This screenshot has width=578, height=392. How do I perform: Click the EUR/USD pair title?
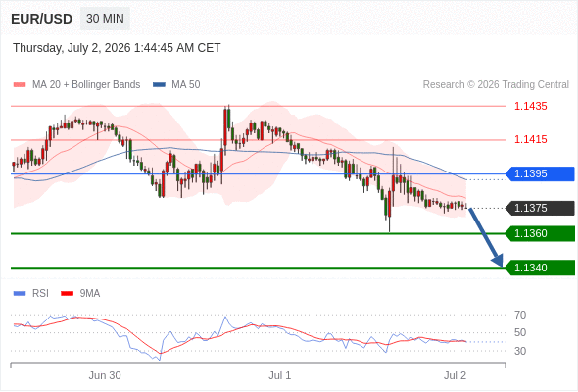pos(42,19)
